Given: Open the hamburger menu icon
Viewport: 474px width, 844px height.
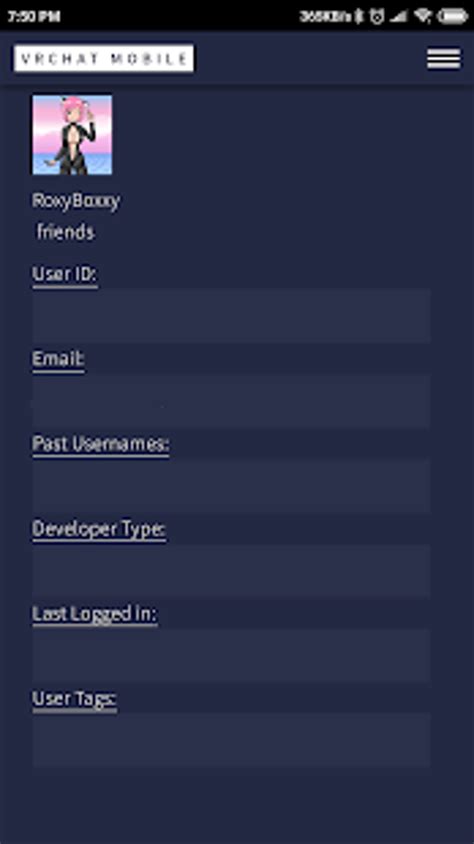Looking at the screenshot, I should click(x=443, y=58).
